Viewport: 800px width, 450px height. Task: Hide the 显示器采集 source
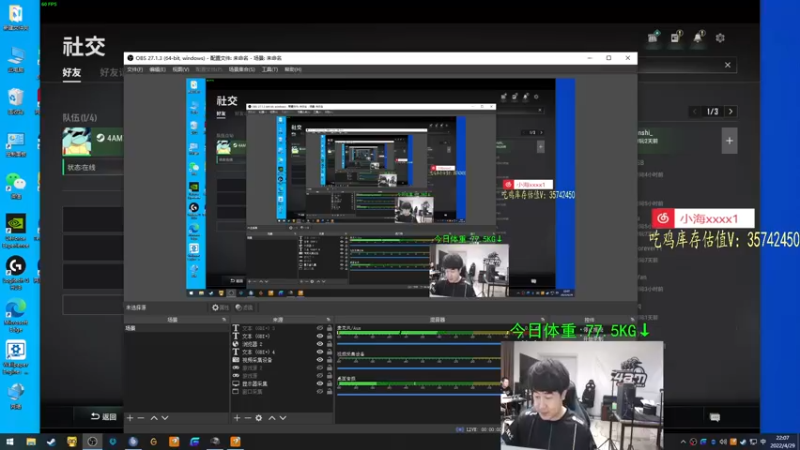point(320,383)
